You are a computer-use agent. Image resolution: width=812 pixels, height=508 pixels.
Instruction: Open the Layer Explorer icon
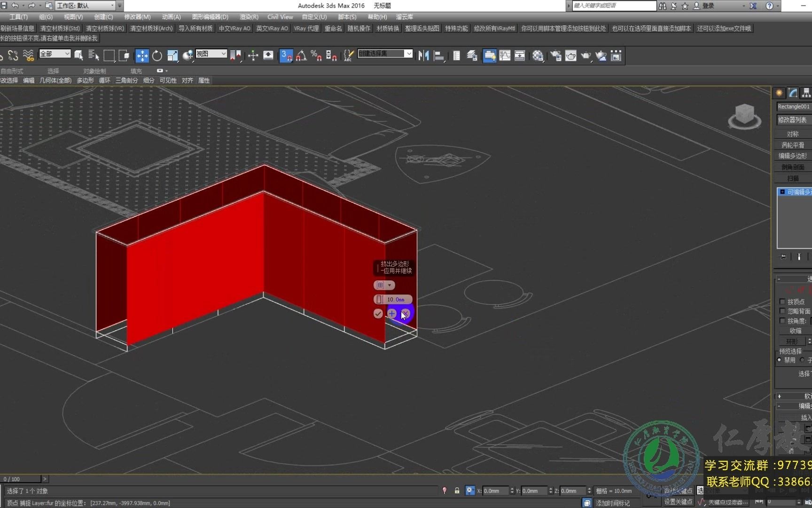tap(472, 56)
